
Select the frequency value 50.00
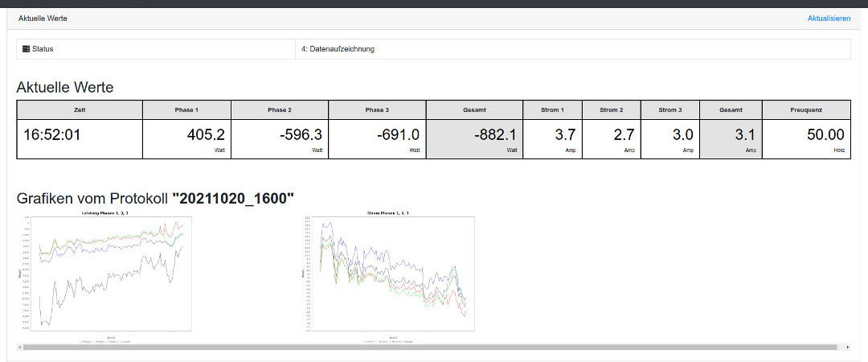(825, 135)
